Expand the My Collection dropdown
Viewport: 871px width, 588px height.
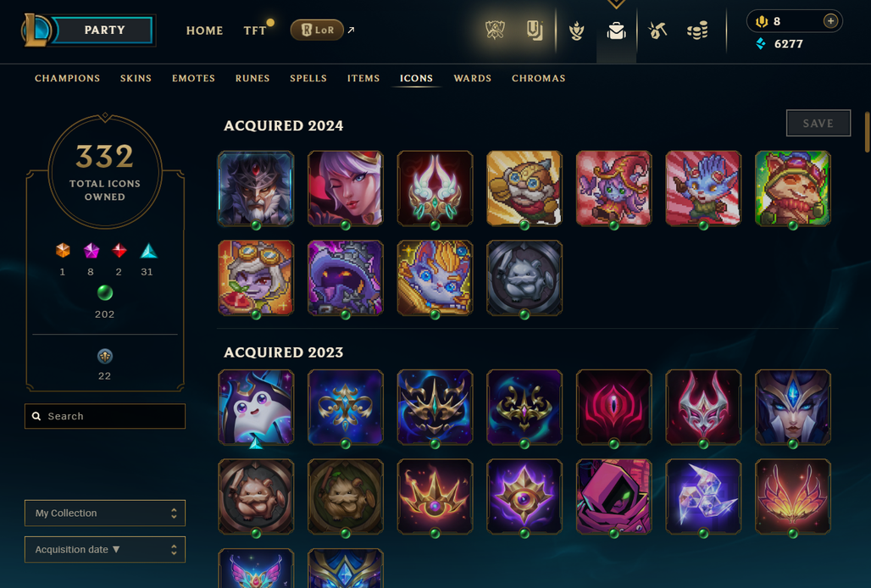pos(105,513)
